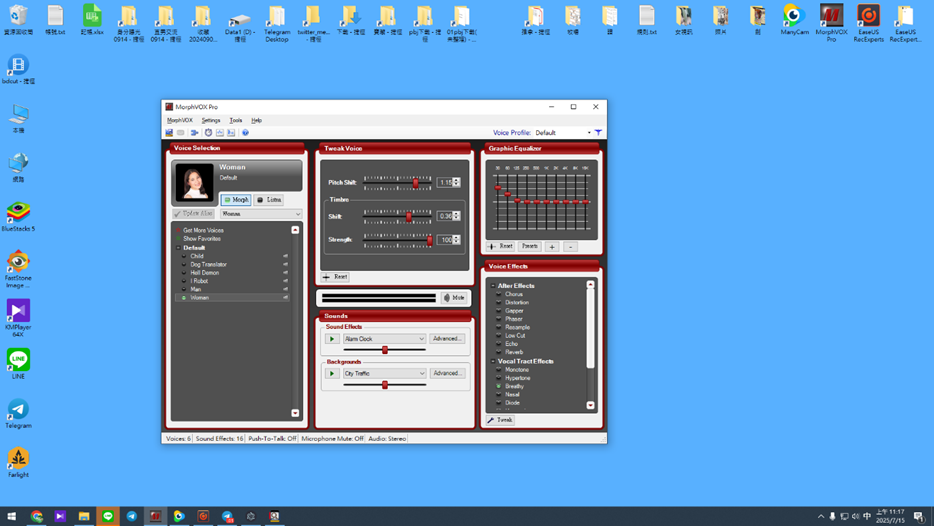This screenshot has width=934, height=526.
Task: Open Chrome from the taskbar
Action: coord(36,516)
